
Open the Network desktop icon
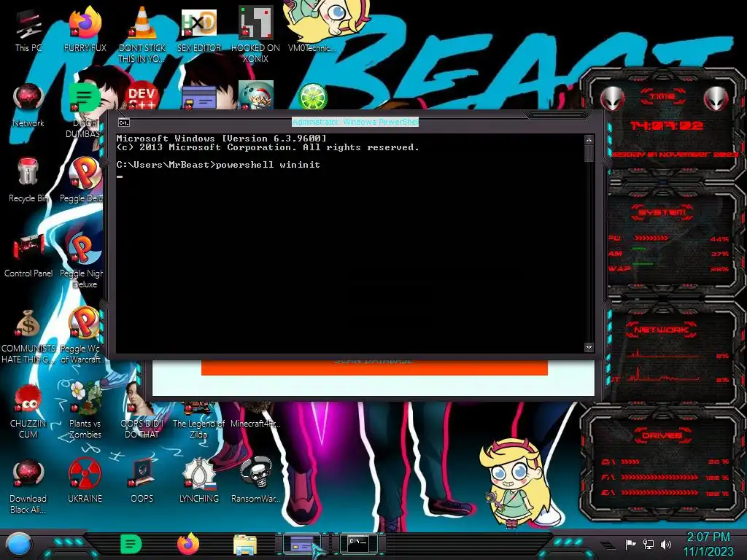pyautogui.click(x=28, y=106)
